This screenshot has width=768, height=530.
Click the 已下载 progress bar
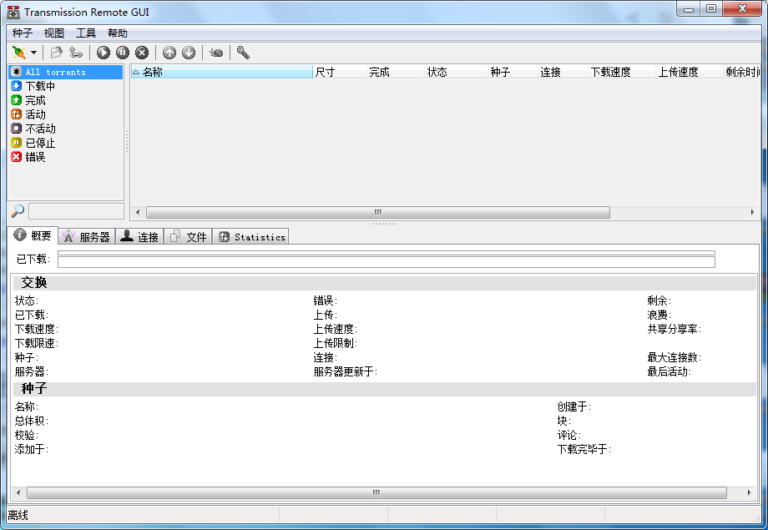tap(386, 259)
